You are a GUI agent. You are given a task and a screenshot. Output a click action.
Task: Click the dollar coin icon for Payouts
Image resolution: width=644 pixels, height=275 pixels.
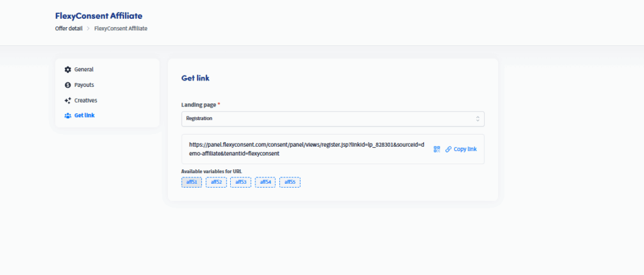68,85
